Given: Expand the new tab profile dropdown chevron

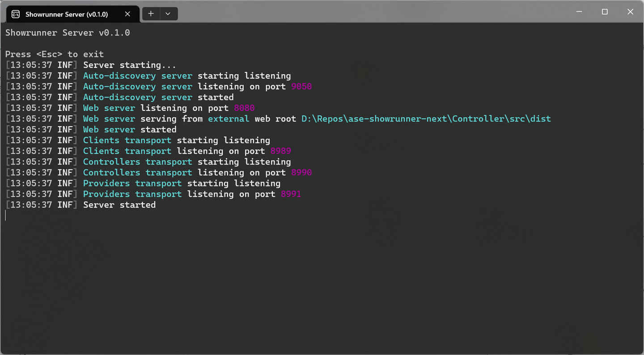Looking at the screenshot, I should point(168,14).
